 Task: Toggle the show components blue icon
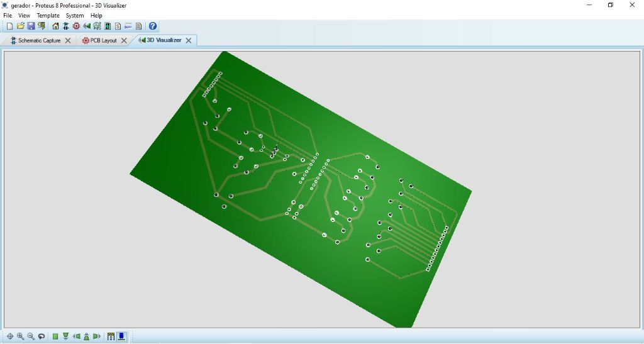point(121,336)
